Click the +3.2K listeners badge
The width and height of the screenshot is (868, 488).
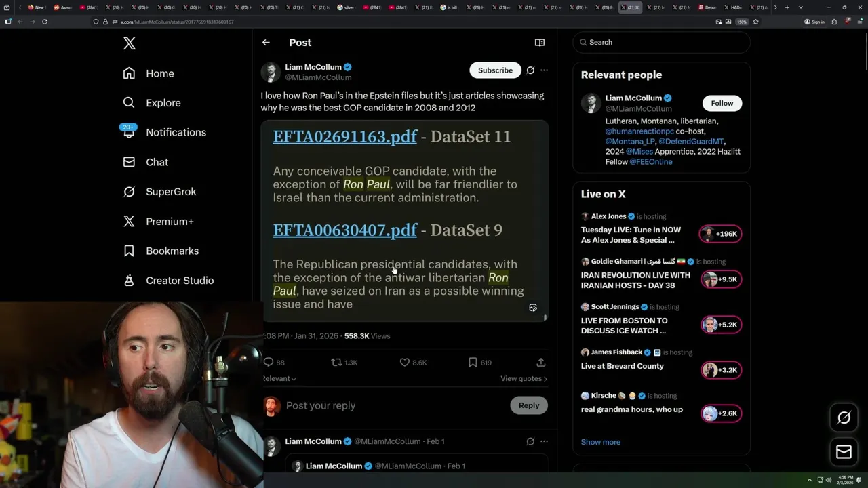point(722,370)
